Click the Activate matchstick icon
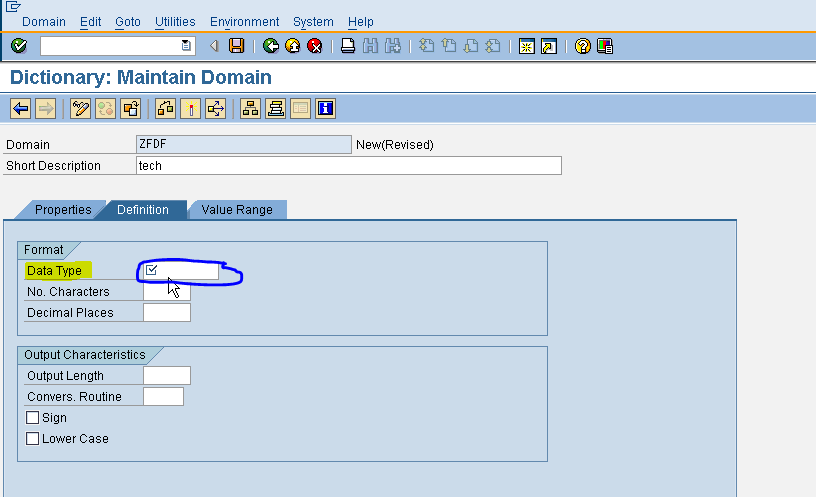Screen dimensions: 816x497 (x=190, y=109)
